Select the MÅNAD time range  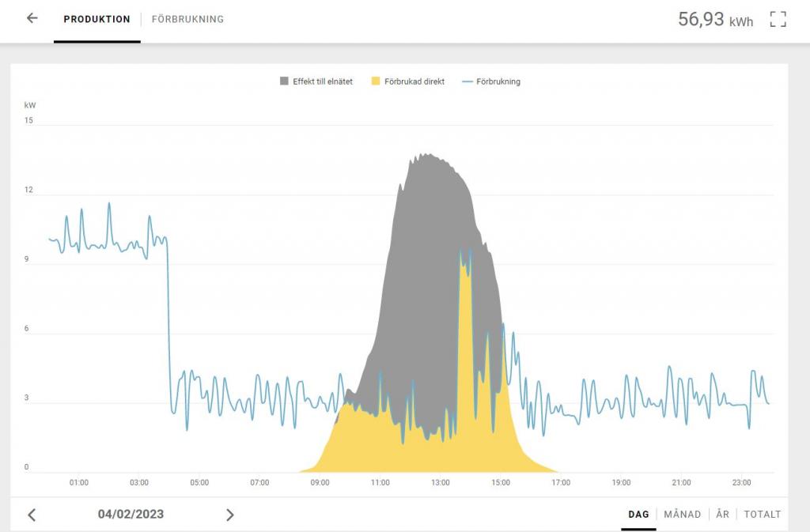(x=682, y=514)
